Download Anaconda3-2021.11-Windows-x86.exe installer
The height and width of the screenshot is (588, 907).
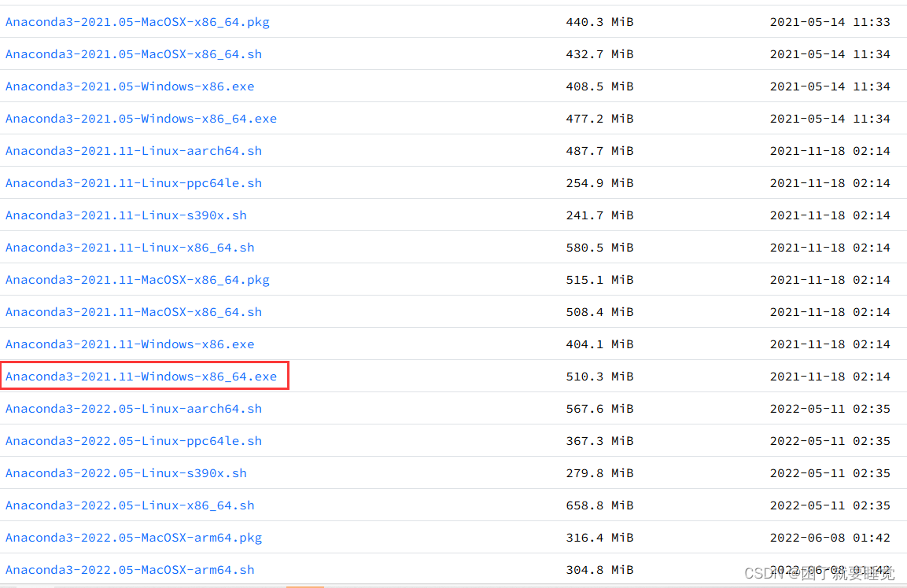130,344
